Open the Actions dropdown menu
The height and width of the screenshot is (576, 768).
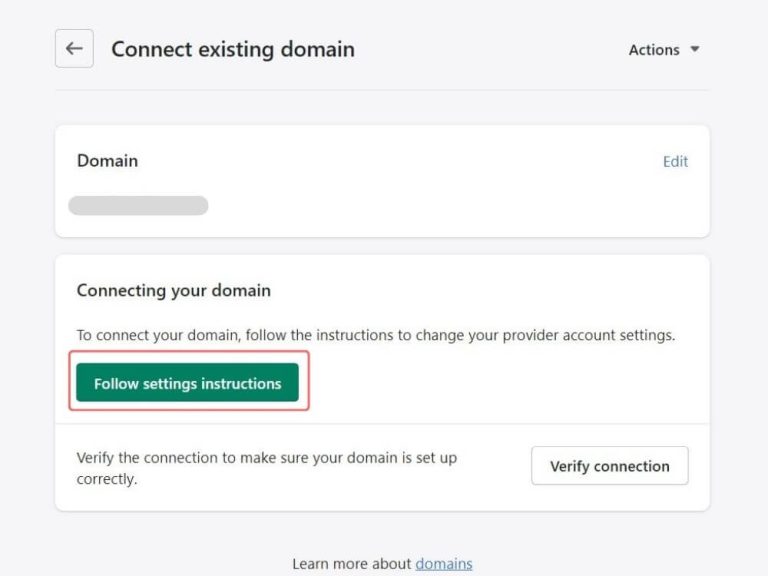[654, 50]
